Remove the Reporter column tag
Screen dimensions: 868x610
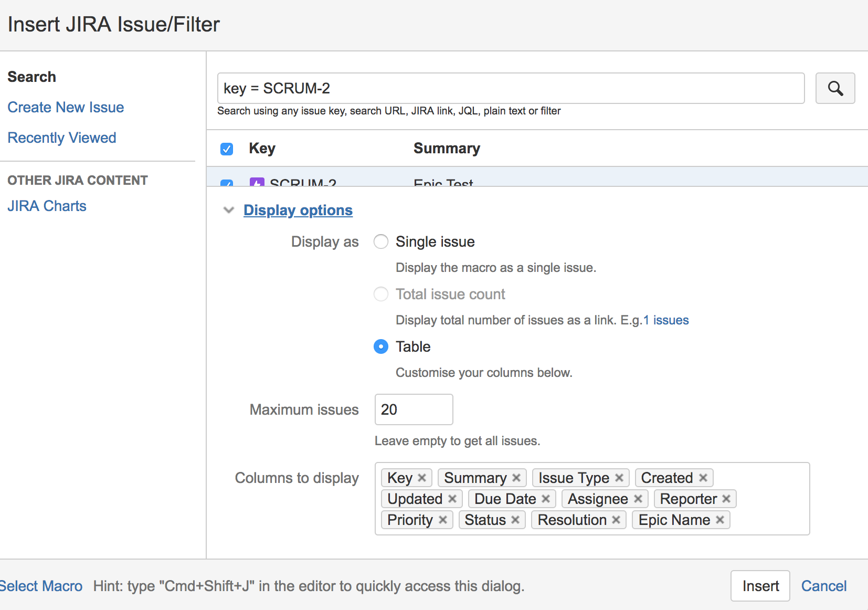click(x=726, y=499)
